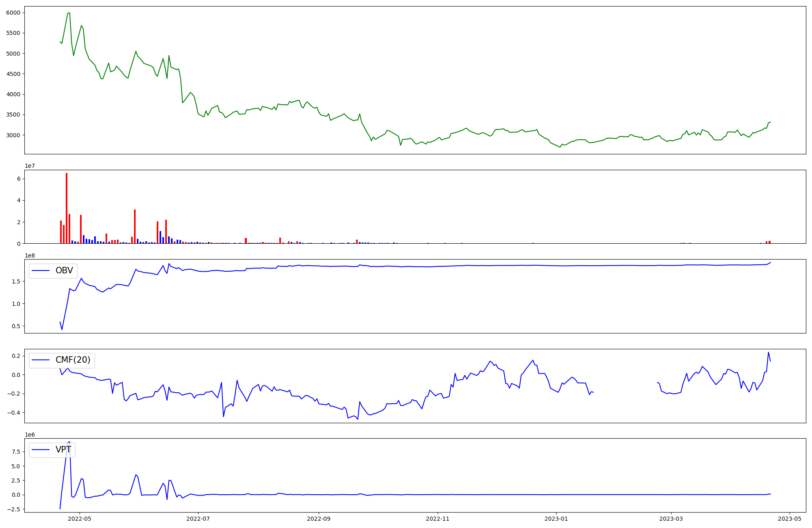This screenshot has height=528, width=812.
Task: Click the 2022-09 date tick label
Action: pyautogui.click(x=319, y=519)
